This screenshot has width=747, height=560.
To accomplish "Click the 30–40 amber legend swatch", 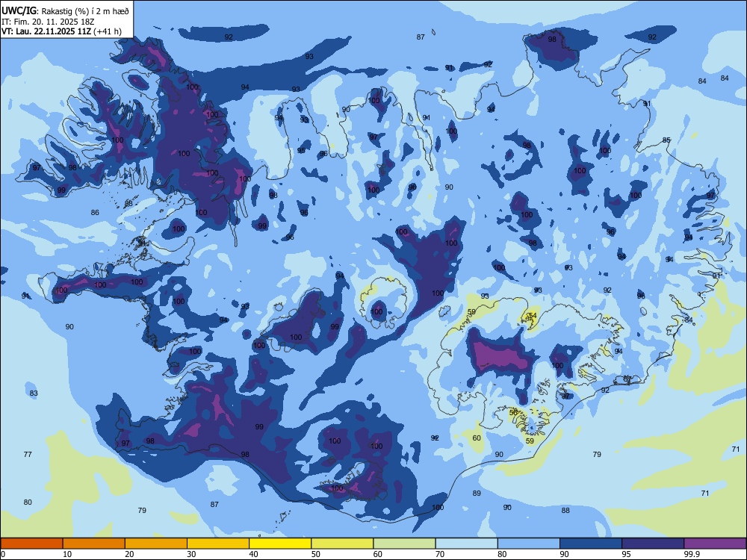I will coord(218,544).
